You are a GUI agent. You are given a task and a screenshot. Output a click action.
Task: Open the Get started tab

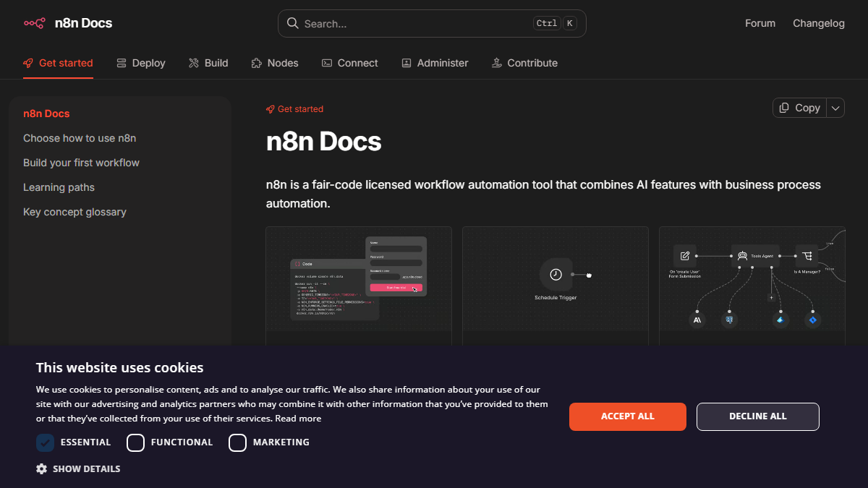click(x=58, y=63)
